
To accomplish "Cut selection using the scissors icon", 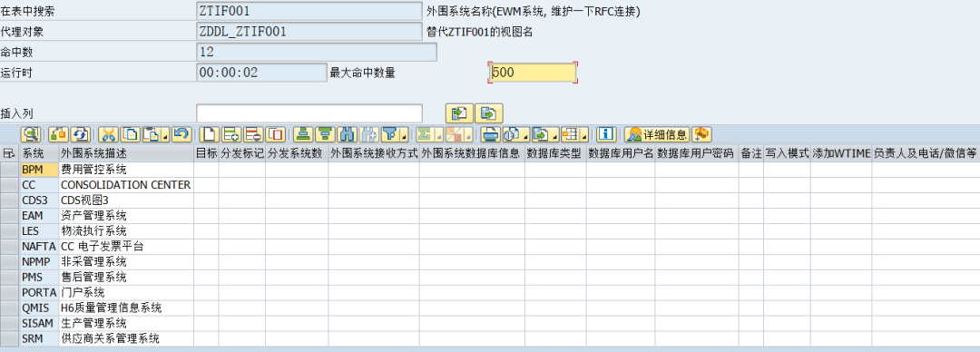I will tap(108, 134).
